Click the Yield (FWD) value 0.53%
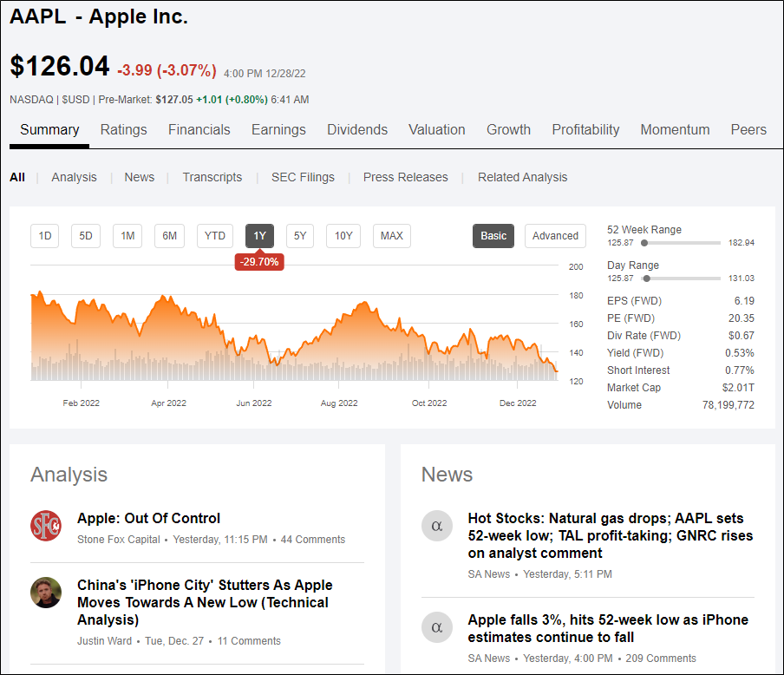This screenshot has width=784, height=675. (x=740, y=353)
